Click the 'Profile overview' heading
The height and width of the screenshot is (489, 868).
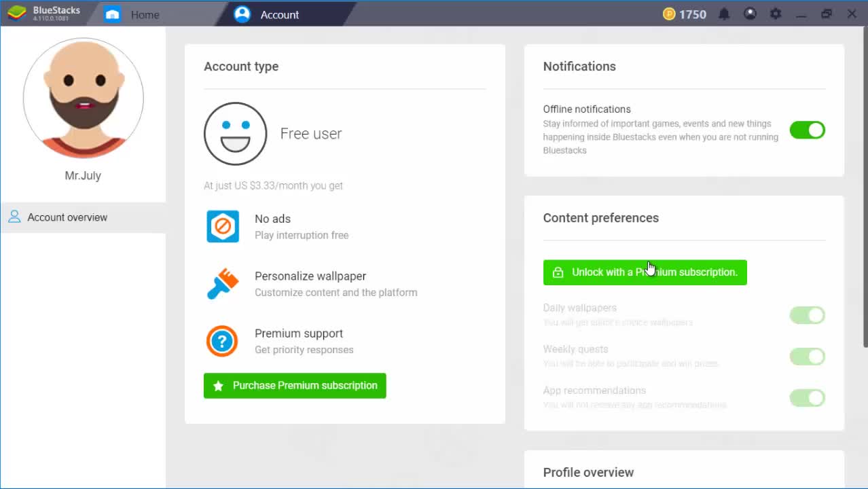tap(588, 473)
